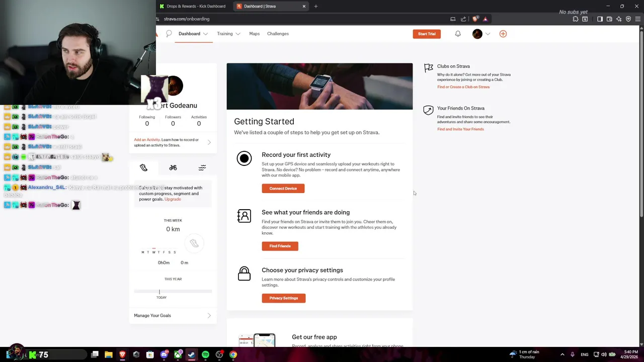
Task: Open the Brave Wallet icon
Action: click(609, 19)
